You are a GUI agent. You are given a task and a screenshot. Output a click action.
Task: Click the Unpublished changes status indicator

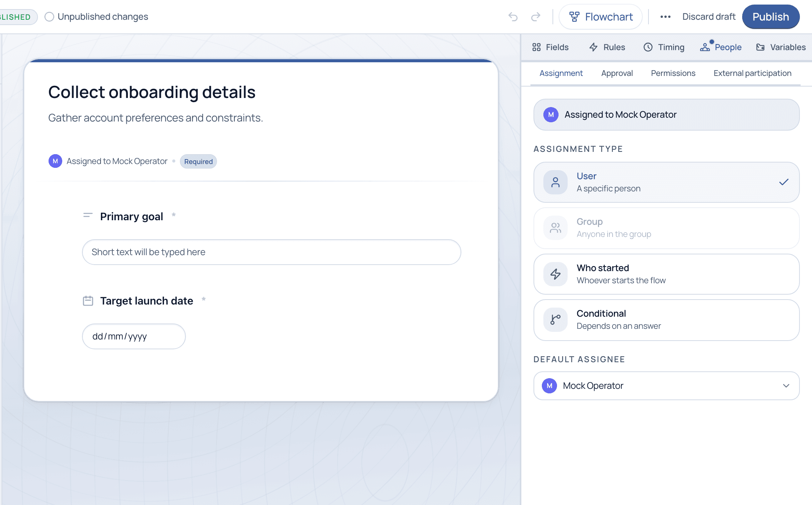[96, 17]
